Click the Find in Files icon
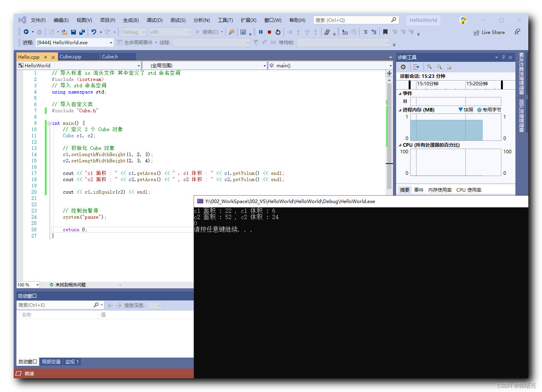Image resolution: width=542 pixels, height=392 pixels. [x=232, y=32]
